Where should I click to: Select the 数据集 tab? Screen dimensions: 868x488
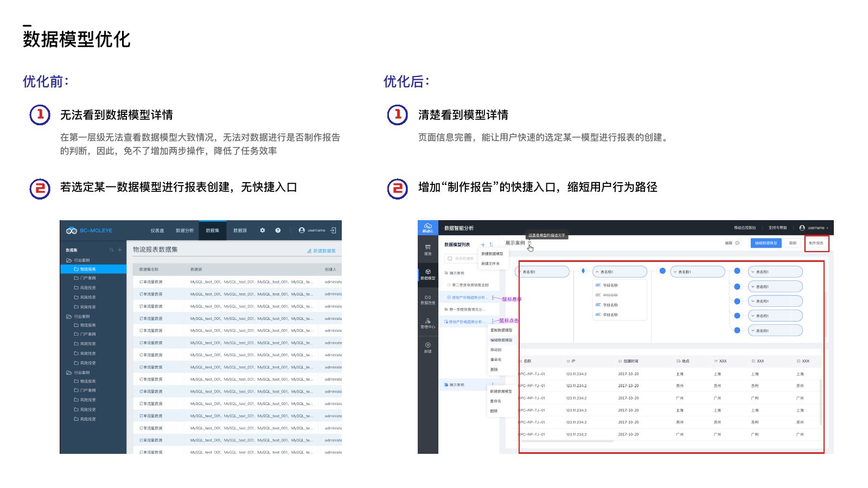pos(213,230)
